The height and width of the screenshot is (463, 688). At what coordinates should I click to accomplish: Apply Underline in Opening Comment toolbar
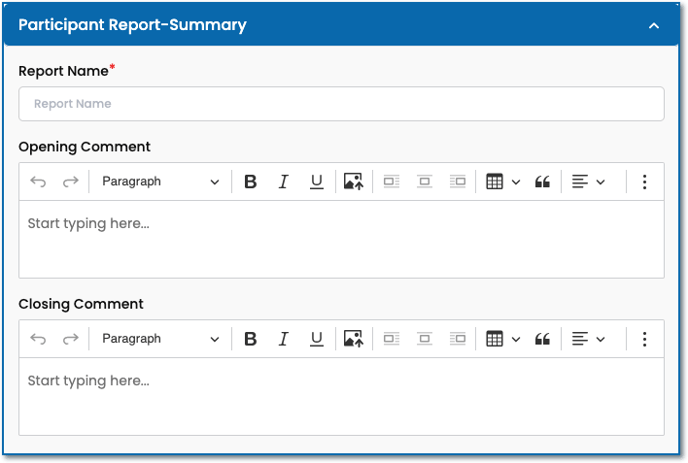tap(316, 182)
